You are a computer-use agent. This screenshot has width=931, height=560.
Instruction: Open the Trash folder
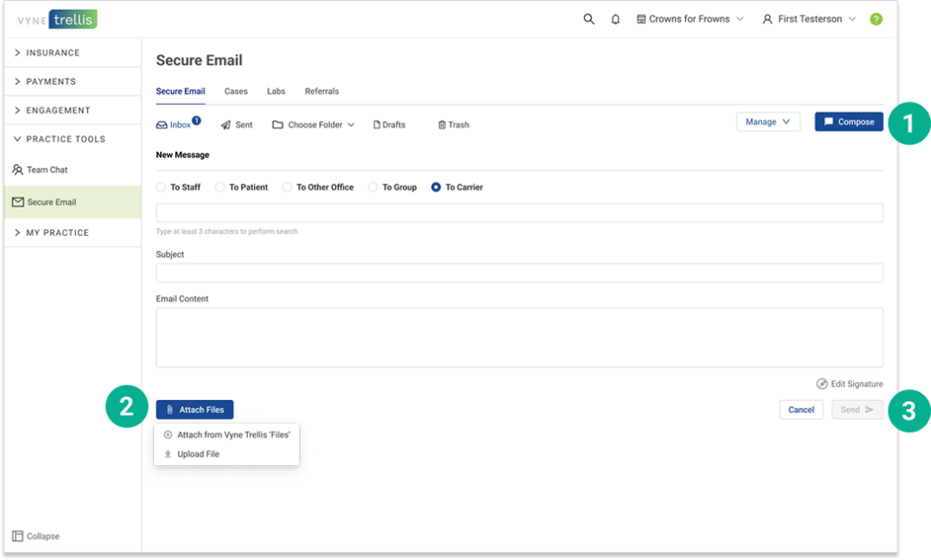pos(454,125)
